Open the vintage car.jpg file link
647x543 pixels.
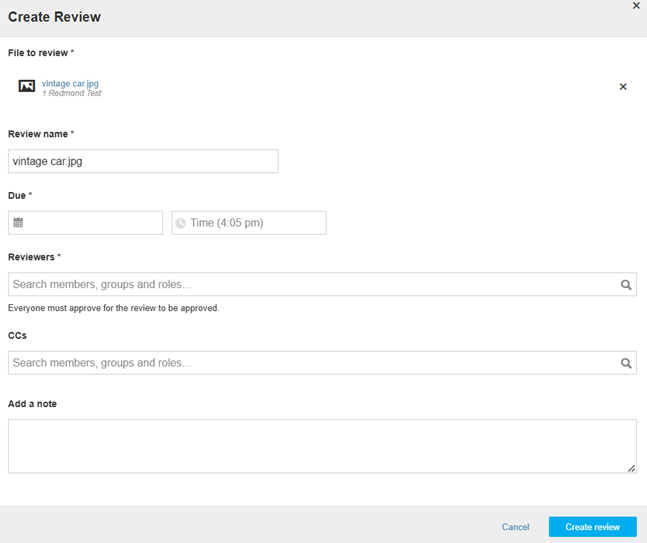[x=70, y=83]
